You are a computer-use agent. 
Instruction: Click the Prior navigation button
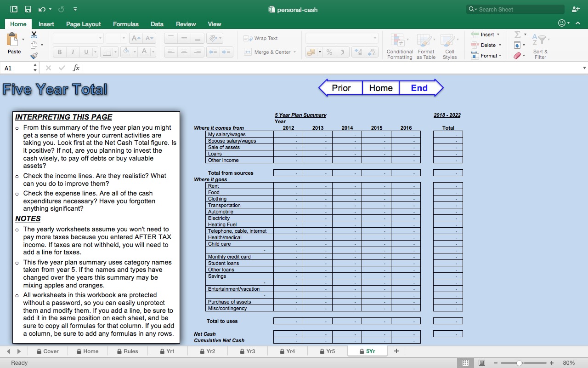(342, 87)
